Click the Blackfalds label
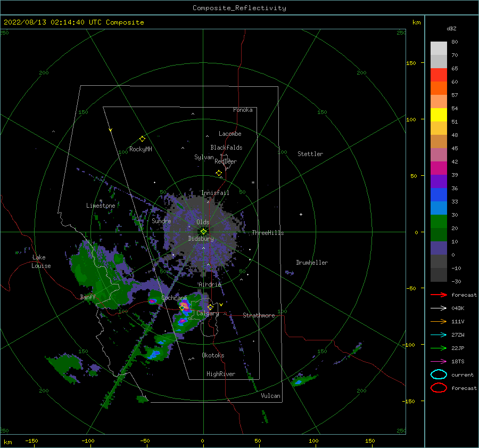Viewport: 479px width, 448px height. pos(226,148)
